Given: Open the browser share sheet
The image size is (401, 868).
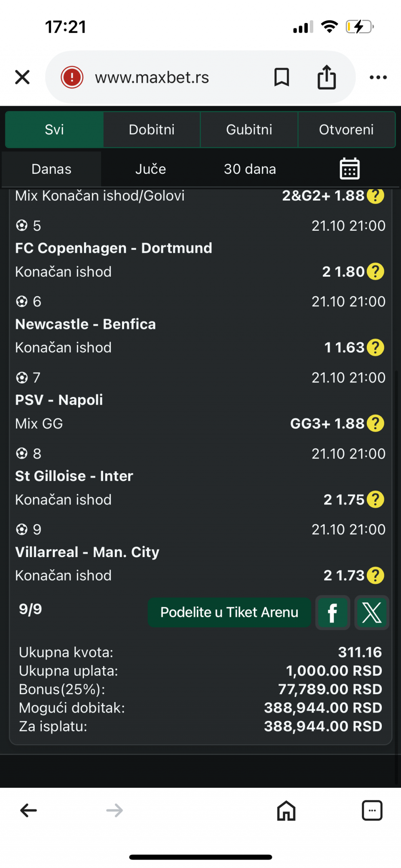Looking at the screenshot, I should coord(327,77).
